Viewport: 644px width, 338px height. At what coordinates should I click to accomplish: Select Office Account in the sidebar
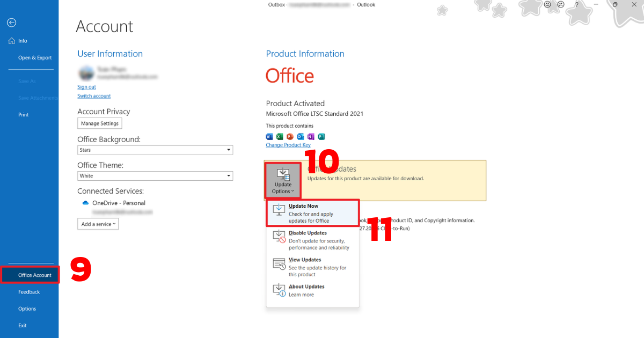click(x=30, y=275)
